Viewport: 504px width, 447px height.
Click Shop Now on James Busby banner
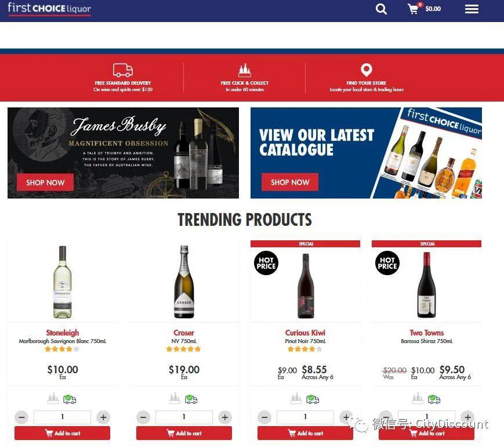tap(45, 182)
